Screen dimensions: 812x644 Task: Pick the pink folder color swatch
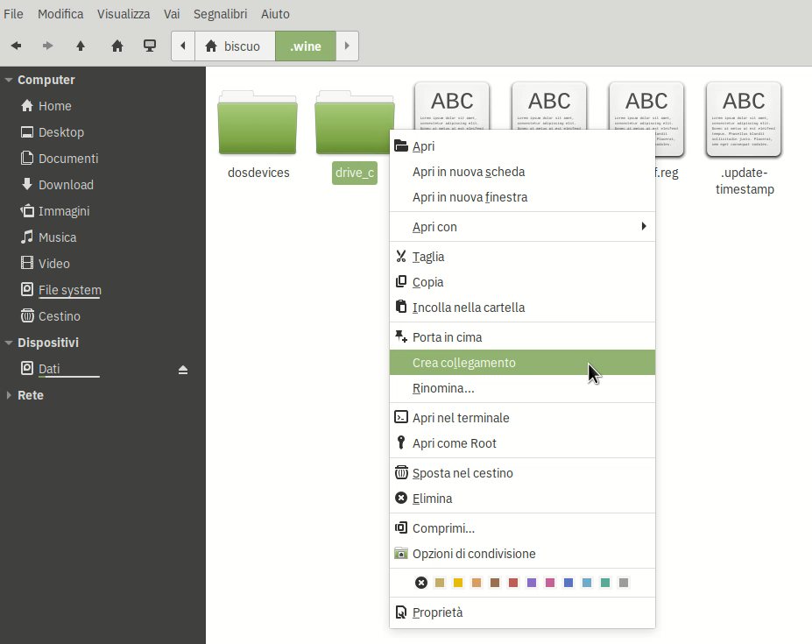tap(550, 583)
